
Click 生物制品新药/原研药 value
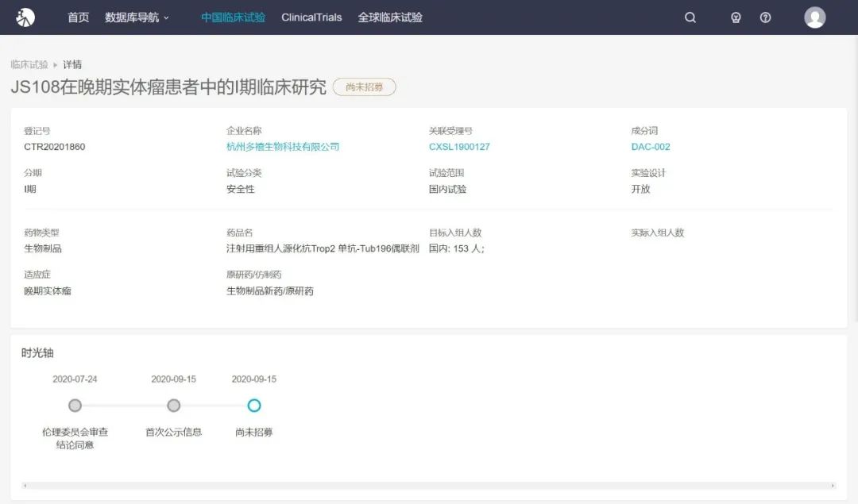270,290
